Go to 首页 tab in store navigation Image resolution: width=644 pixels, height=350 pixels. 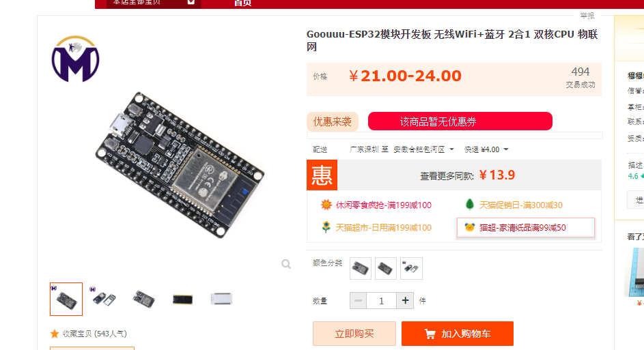242,3
